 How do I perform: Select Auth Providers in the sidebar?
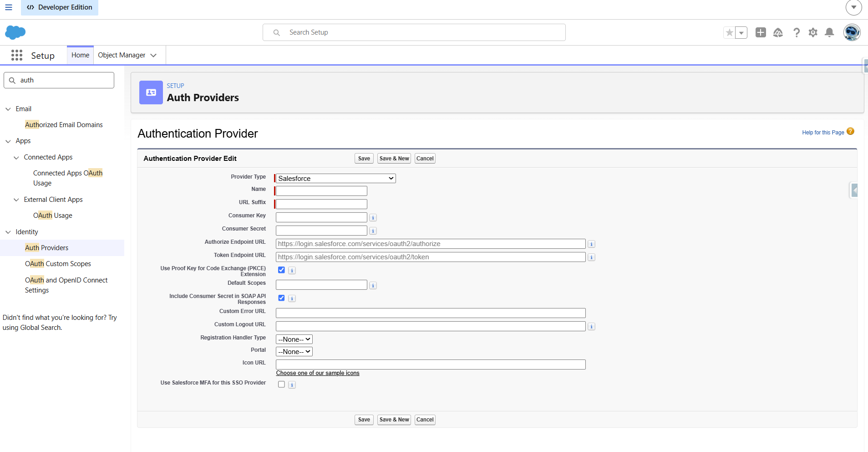point(46,248)
